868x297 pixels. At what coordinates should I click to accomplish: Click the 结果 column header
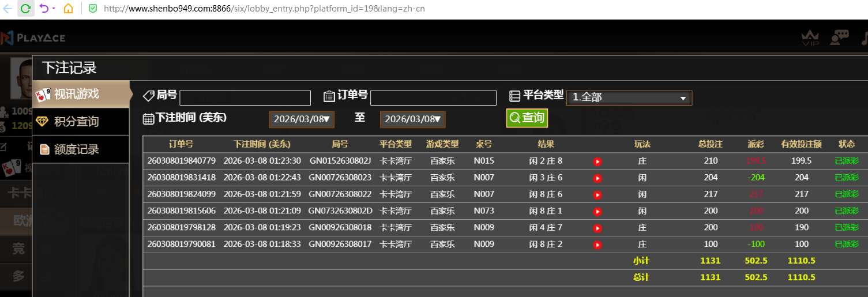click(x=546, y=144)
